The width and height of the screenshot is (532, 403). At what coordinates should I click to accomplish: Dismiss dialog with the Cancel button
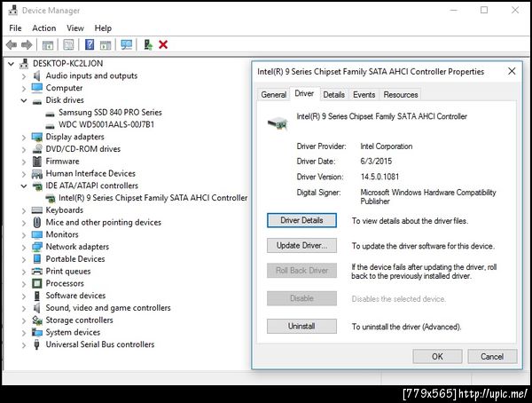click(x=492, y=356)
